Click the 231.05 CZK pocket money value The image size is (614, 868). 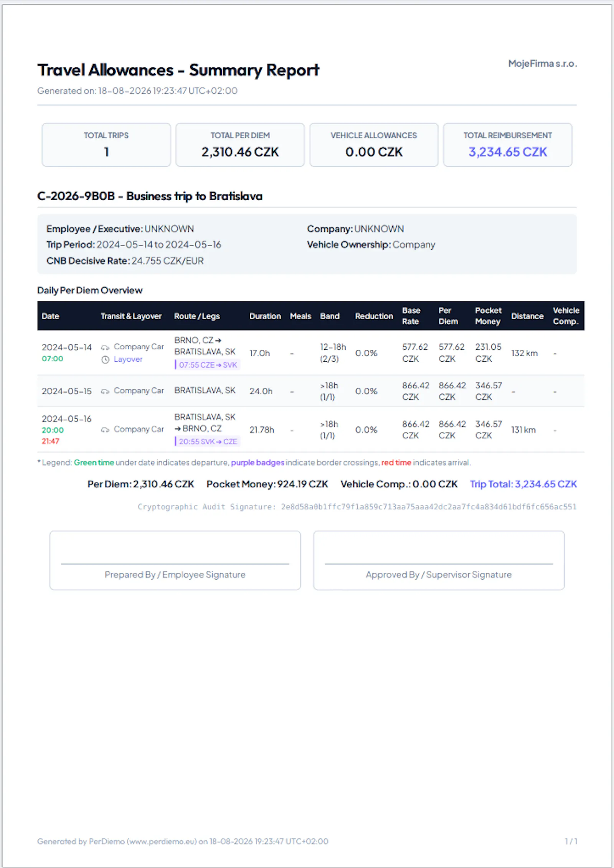pos(488,353)
